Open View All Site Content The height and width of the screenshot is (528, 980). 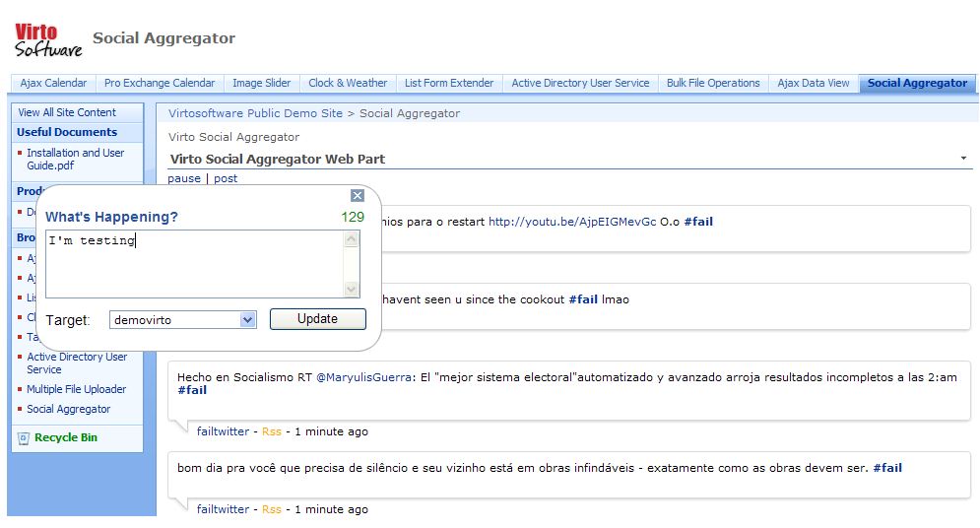click(67, 112)
